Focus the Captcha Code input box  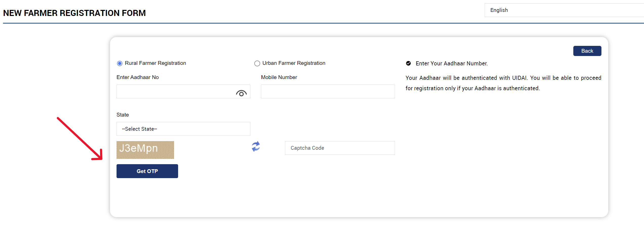(339, 148)
